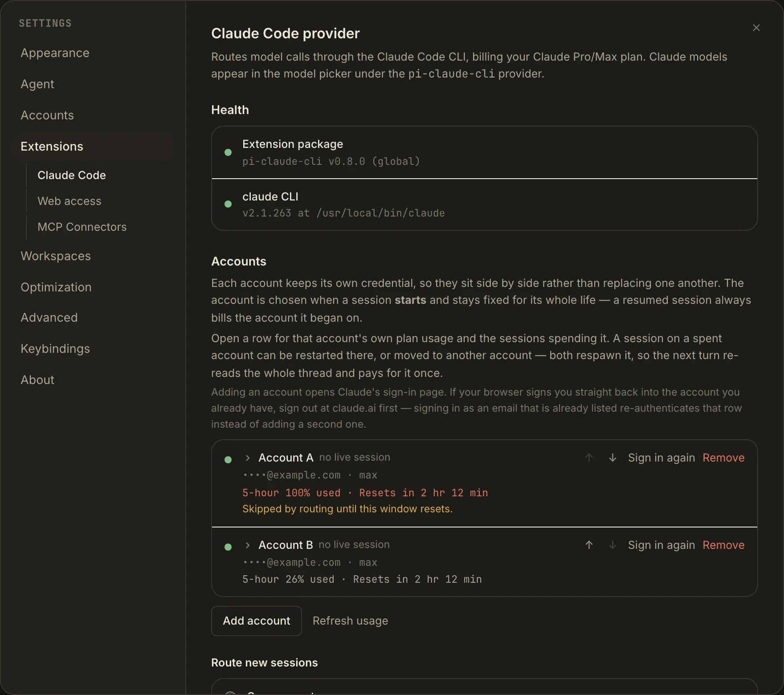Click "Skipped by routing until this window resets."
The width and height of the screenshot is (784, 695).
point(347,509)
